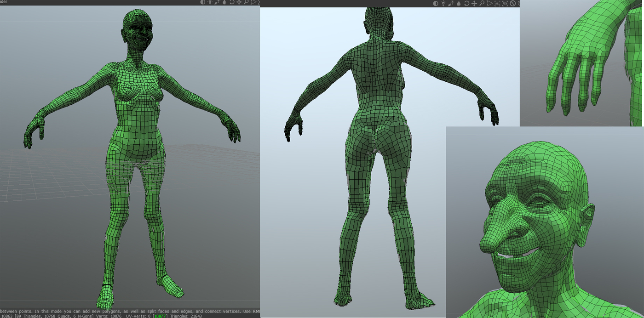Viewport: 644px width, 318px height.
Task: Toggle the light bulb icon above the front-view model
Action: point(210,2)
